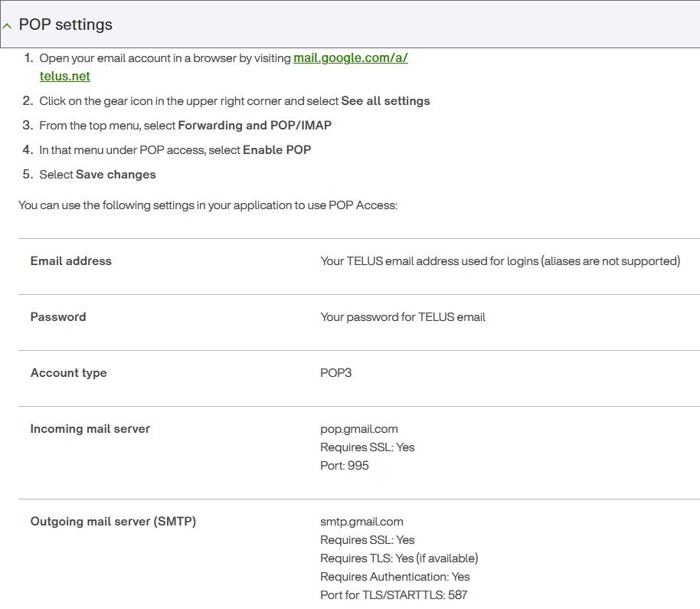Click the bold 'Save changes' text
This screenshot has width=700, height=609.
116,175
